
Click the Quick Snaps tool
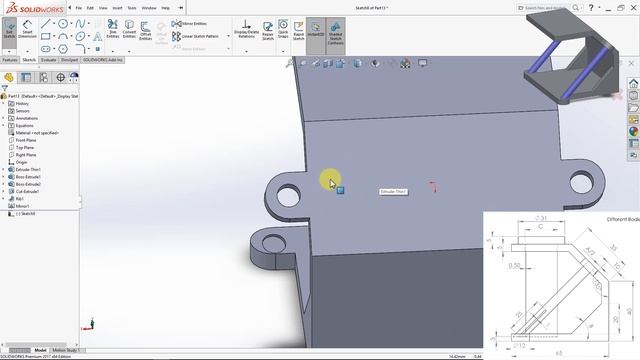coord(283,29)
